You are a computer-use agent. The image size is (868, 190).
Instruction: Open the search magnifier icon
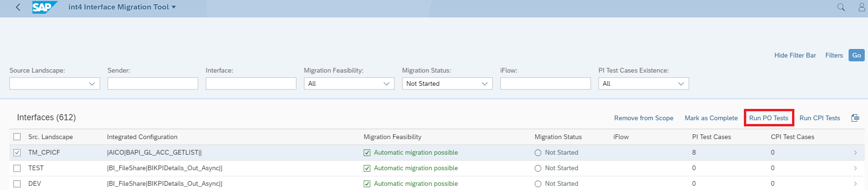pos(841,8)
